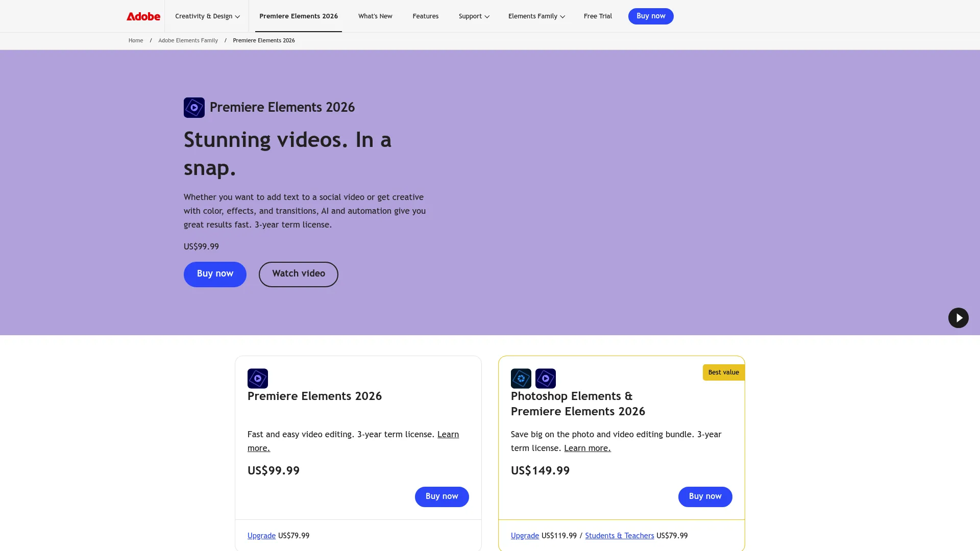Expand the Elements Family dropdown
The height and width of the screenshot is (551, 980).
click(536, 16)
